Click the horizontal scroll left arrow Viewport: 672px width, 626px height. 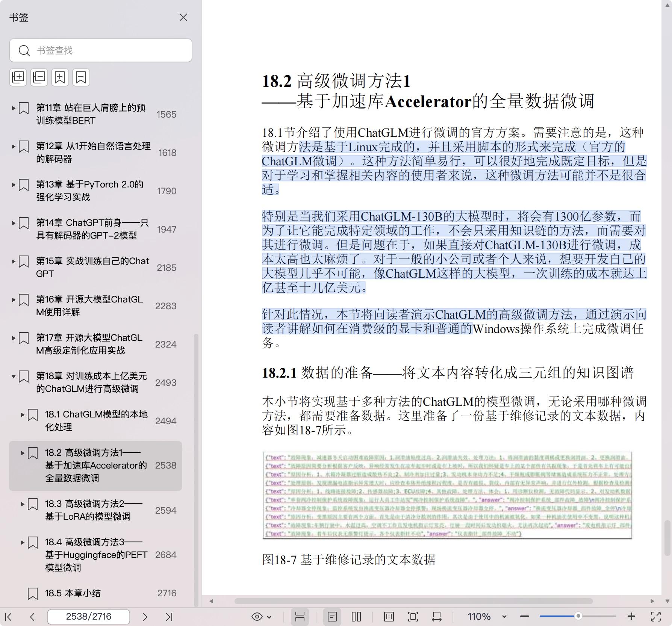click(211, 601)
